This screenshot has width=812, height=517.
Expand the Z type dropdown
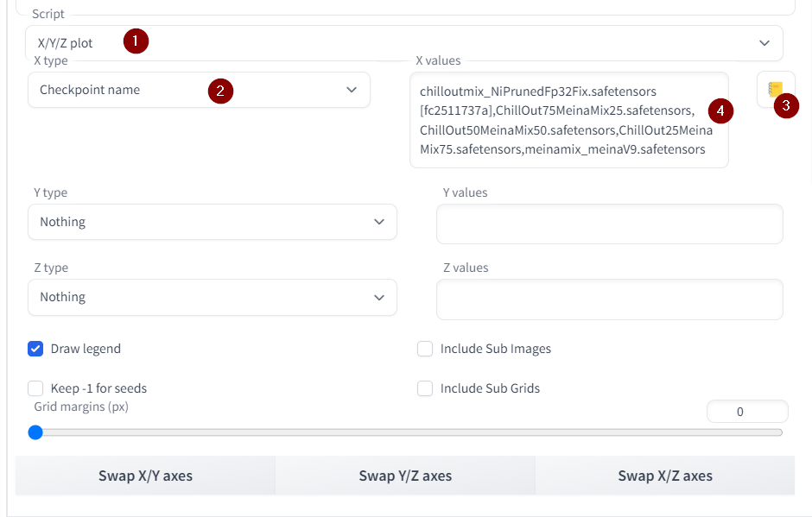click(212, 297)
